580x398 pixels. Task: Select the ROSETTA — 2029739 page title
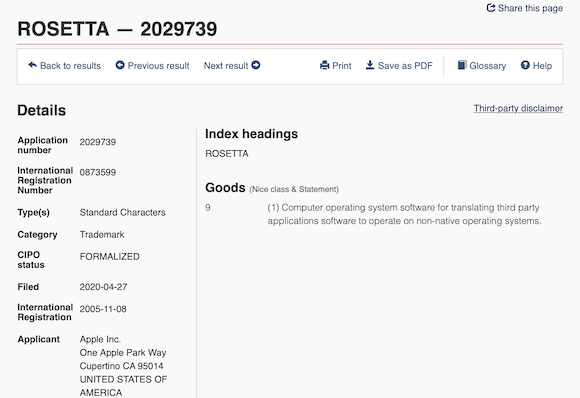point(117,29)
